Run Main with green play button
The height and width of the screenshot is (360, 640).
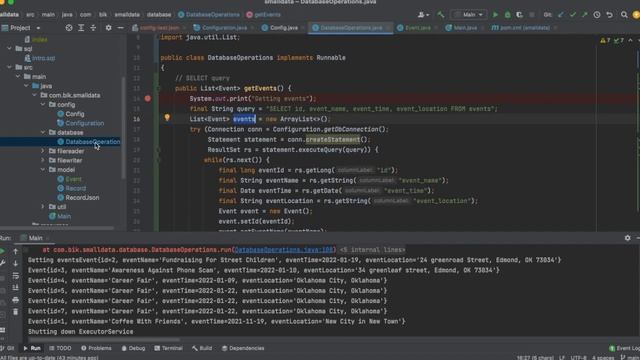point(495,15)
